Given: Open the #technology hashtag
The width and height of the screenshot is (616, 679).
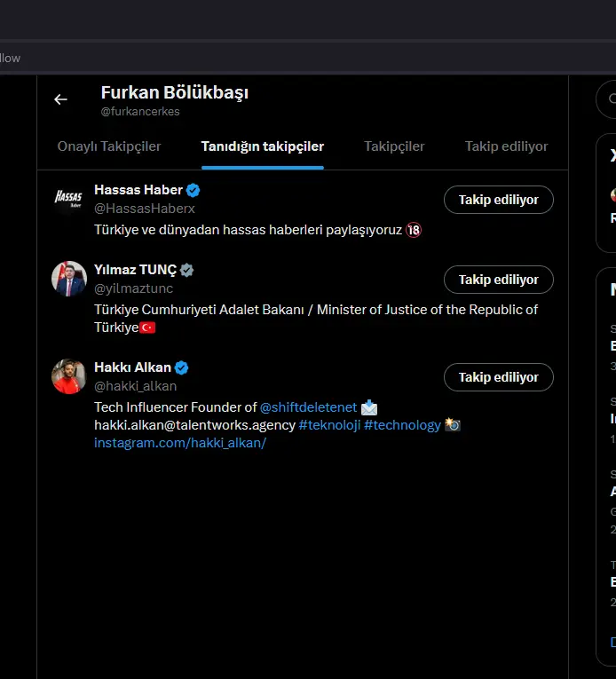Looking at the screenshot, I should (402, 425).
